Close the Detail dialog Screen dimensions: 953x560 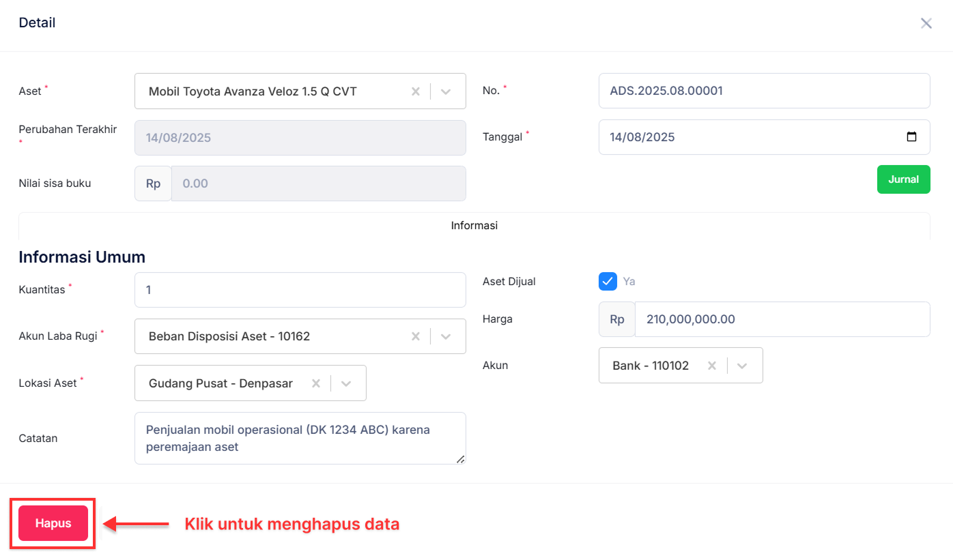pos(926,23)
